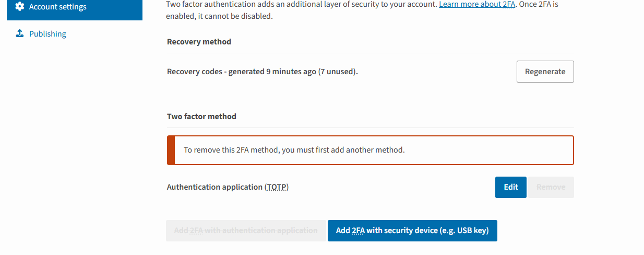
Task: Click the Recovery method heading
Action: (199, 42)
